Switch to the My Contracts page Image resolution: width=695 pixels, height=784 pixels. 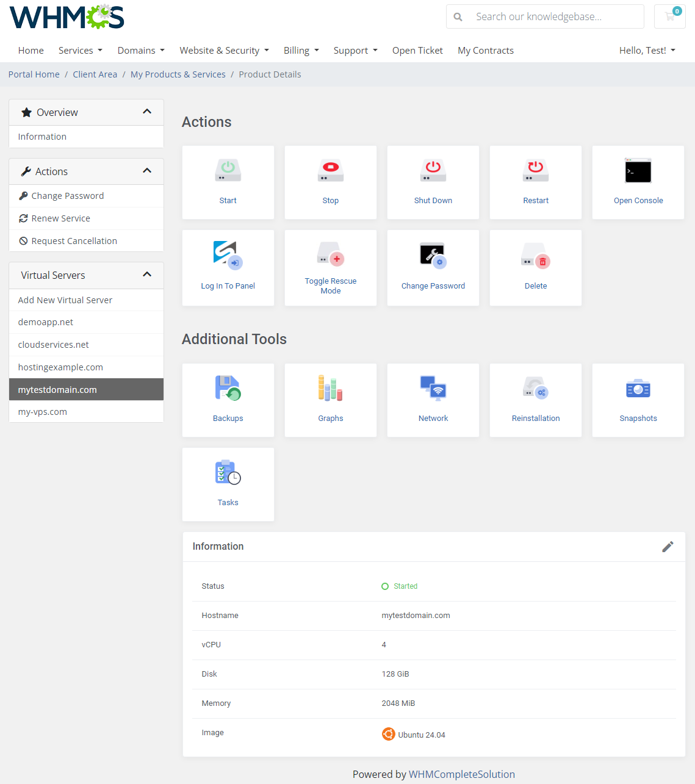485,50
